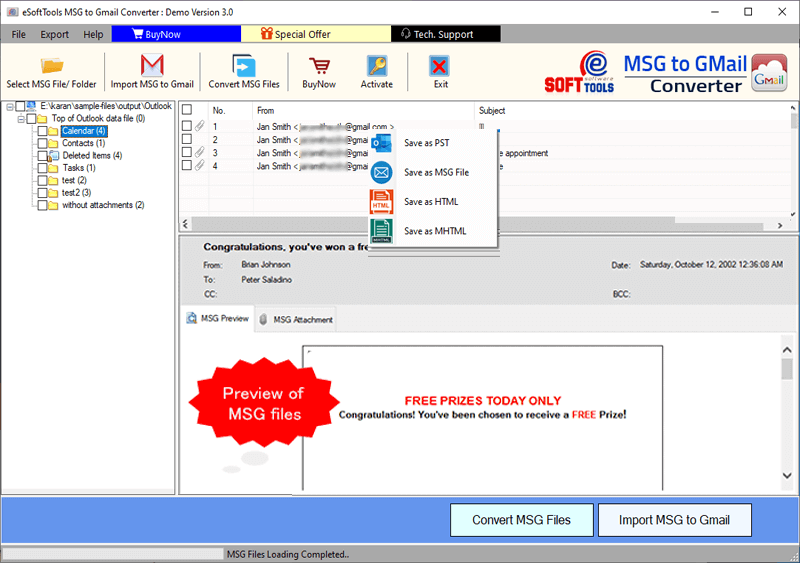Choose Save as MSG File option
This screenshot has width=800, height=563.
pos(433,173)
